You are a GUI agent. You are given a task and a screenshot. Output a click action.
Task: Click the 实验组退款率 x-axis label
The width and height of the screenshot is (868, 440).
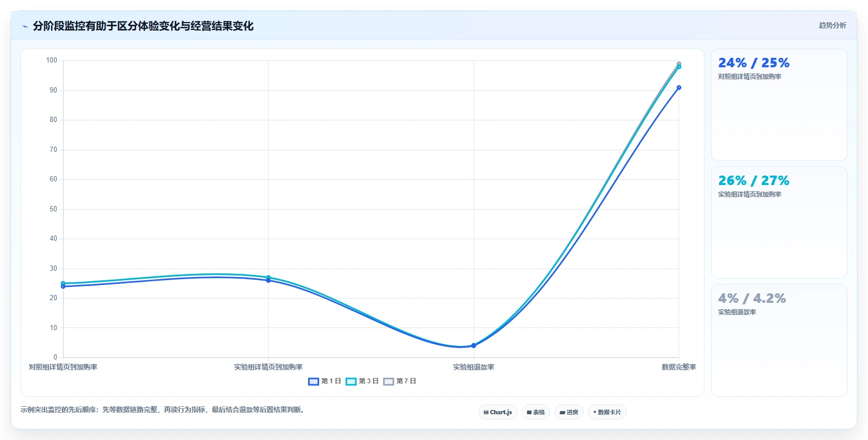click(474, 367)
